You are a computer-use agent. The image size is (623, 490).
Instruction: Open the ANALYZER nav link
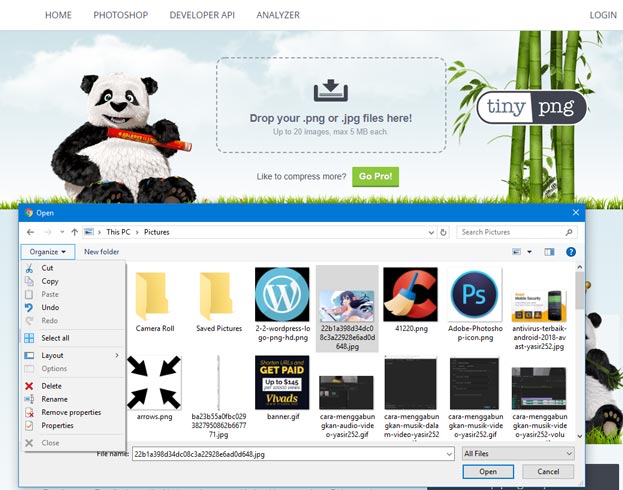pyautogui.click(x=278, y=15)
